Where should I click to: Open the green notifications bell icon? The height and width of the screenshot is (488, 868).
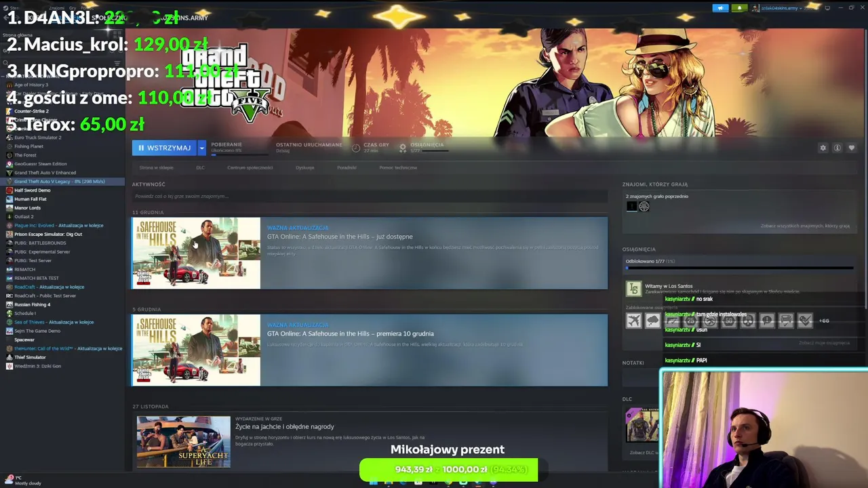pos(739,8)
